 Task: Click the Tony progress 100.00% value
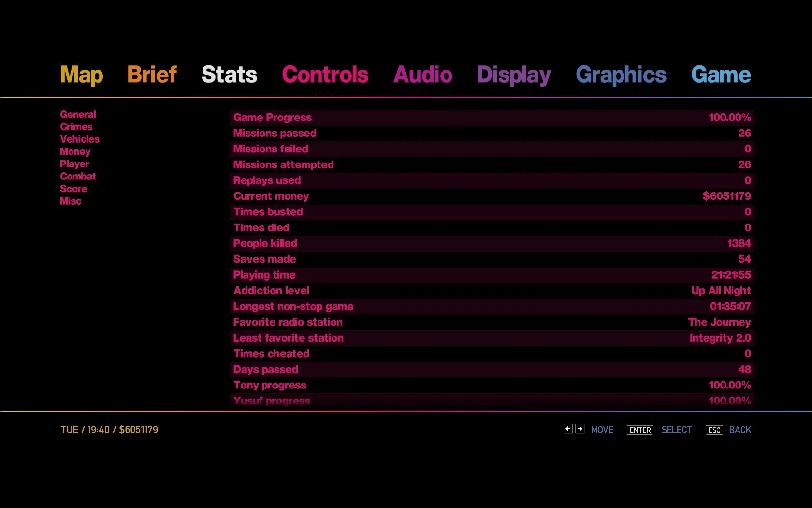click(730, 385)
